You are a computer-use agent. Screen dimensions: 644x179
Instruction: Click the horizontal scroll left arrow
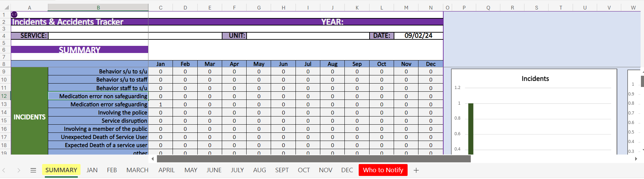pos(153,159)
